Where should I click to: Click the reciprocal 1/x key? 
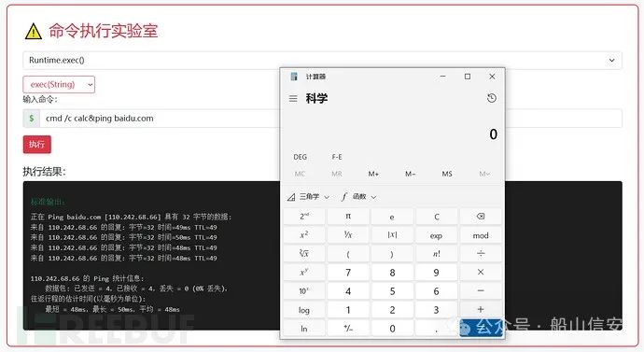click(x=348, y=235)
